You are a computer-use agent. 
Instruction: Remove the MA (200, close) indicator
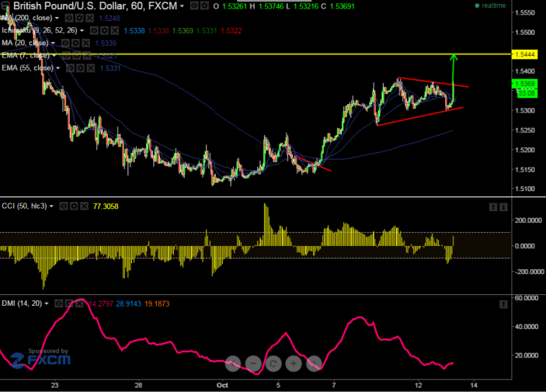pos(89,18)
